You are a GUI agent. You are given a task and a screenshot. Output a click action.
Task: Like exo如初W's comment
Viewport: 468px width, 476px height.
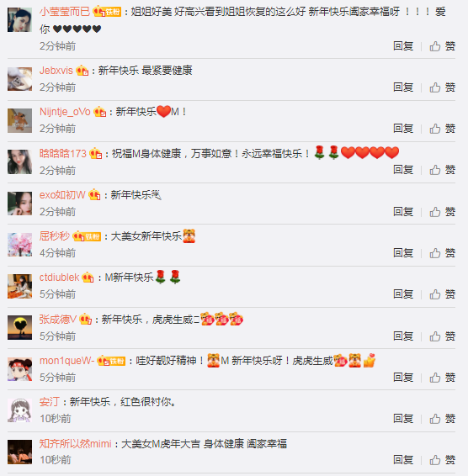(442, 212)
